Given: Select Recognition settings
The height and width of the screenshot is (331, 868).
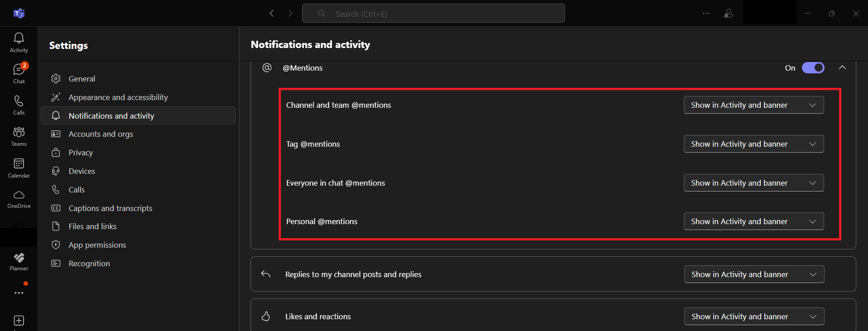Looking at the screenshot, I should point(138,263).
